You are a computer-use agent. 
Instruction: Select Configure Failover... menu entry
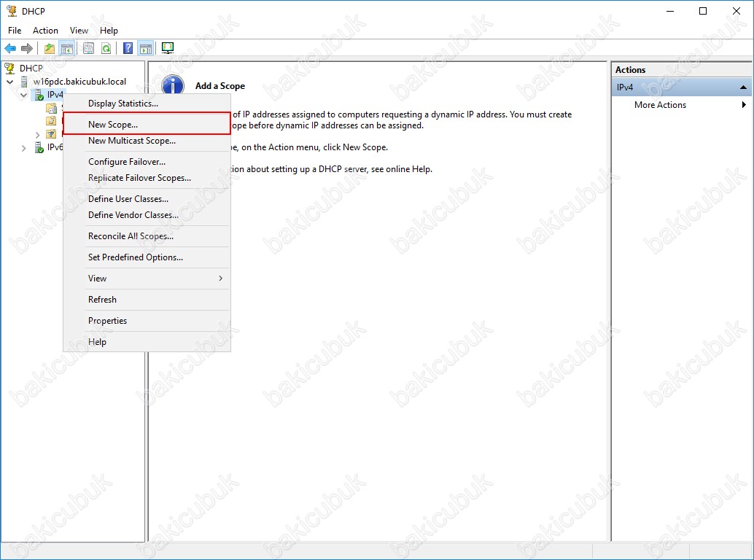(127, 162)
